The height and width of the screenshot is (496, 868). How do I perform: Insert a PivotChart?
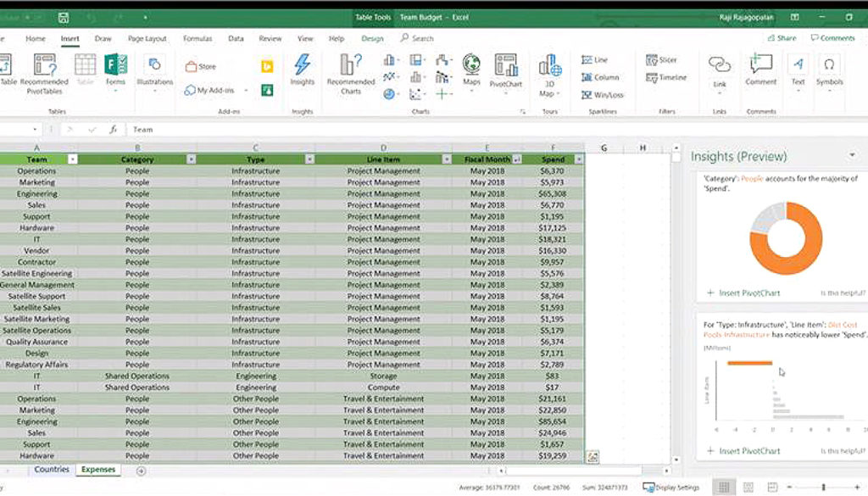[506, 72]
